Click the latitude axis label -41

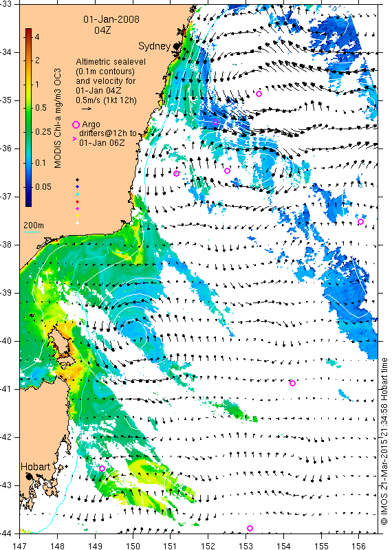pyautogui.click(x=6, y=388)
